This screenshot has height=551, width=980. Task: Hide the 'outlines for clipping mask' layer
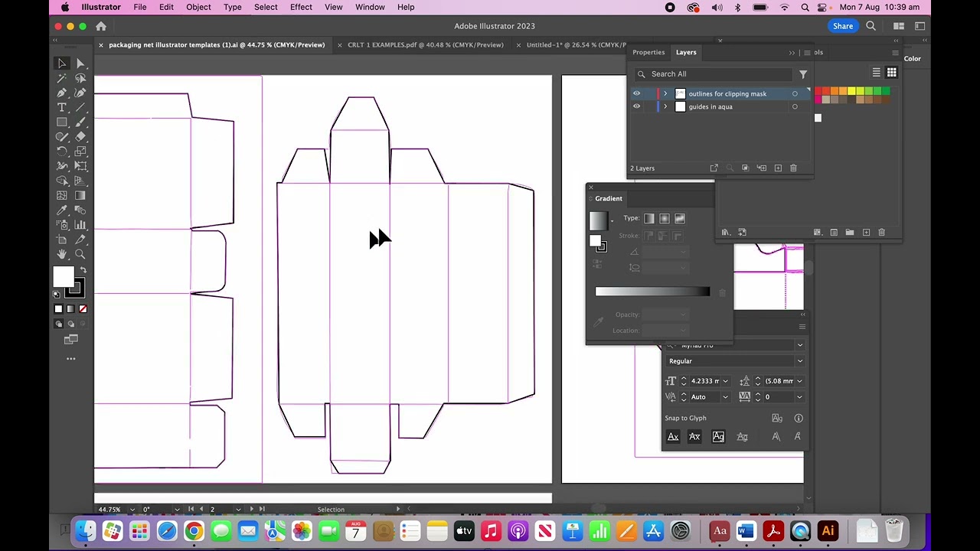tap(636, 93)
